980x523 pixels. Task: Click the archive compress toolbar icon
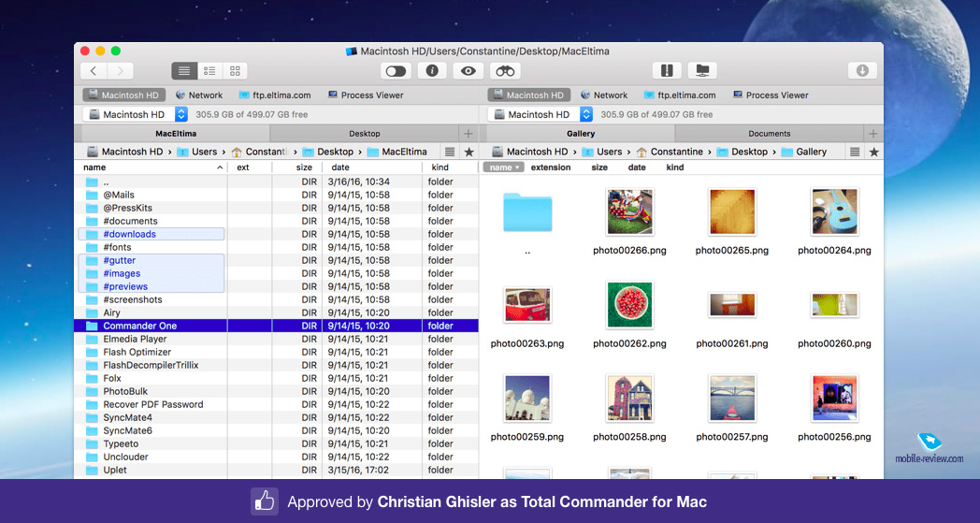tap(667, 71)
